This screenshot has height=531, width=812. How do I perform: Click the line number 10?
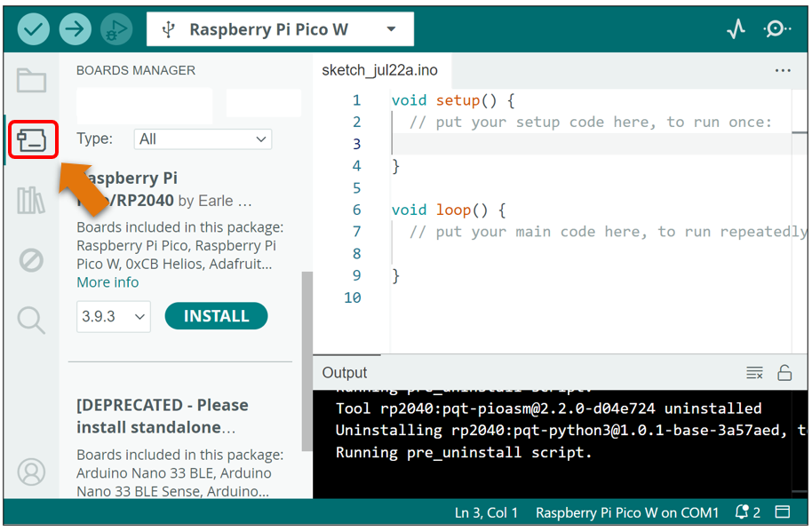click(x=353, y=297)
